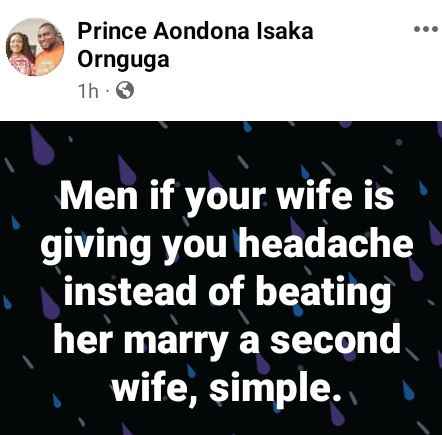Open the poster's circular profile picture
The image size is (442, 435).
click(x=35, y=47)
